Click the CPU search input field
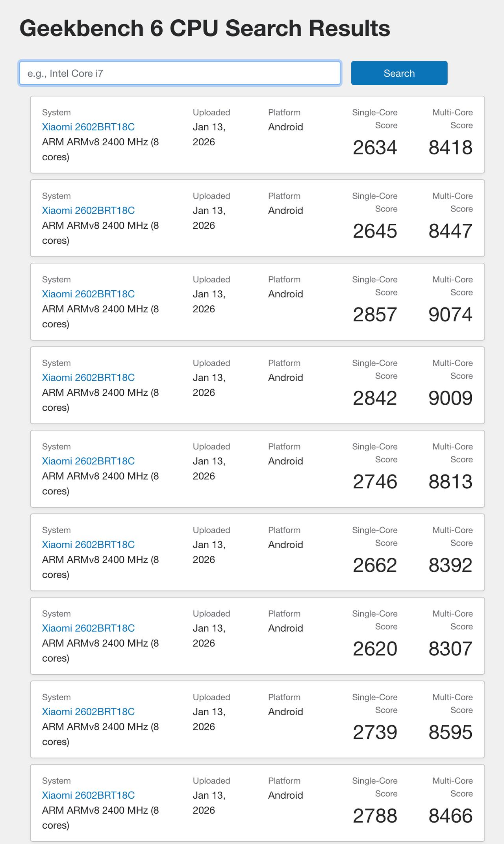 (x=180, y=73)
